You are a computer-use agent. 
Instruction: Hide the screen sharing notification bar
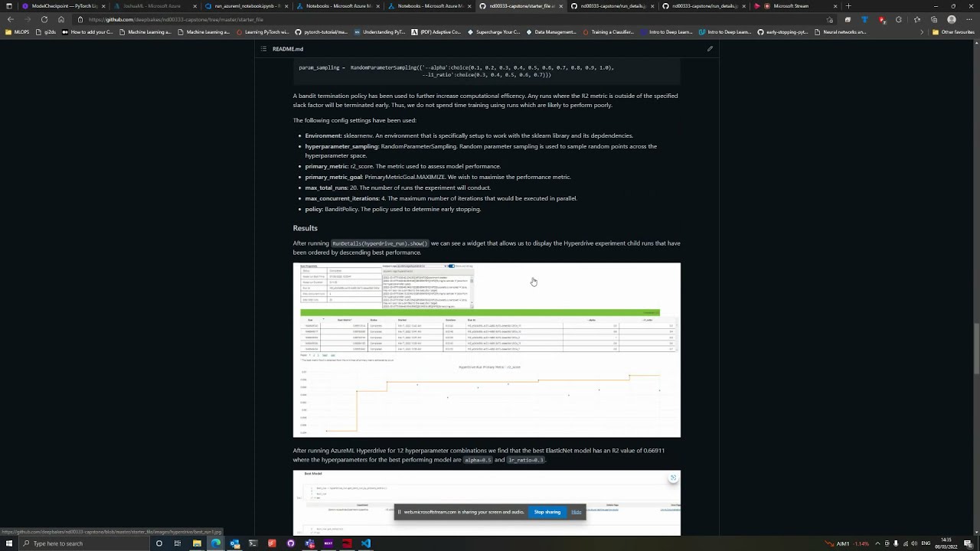click(x=576, y=512)
